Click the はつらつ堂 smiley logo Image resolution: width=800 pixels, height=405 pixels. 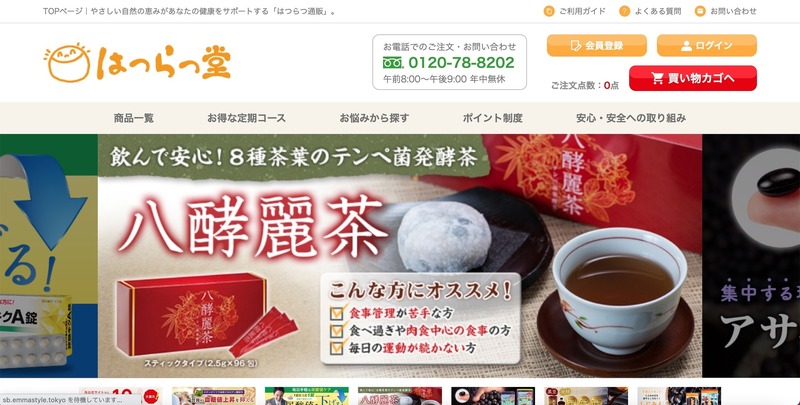click(137, 62)
